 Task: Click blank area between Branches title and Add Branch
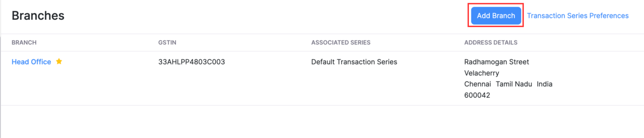coord(266,16)
